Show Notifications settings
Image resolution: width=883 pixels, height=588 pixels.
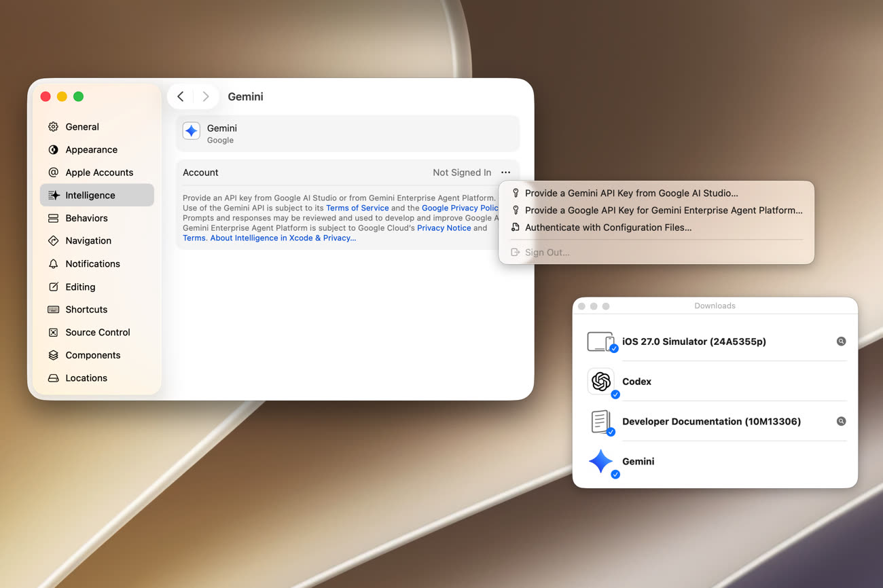click(97, 263)
